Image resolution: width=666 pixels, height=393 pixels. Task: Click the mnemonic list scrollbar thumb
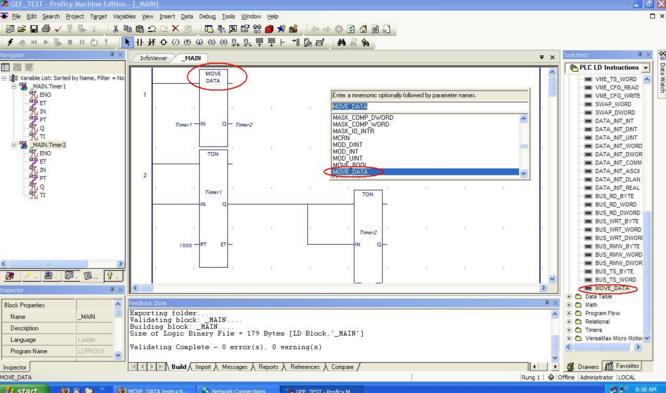click(x=524, y=146)
